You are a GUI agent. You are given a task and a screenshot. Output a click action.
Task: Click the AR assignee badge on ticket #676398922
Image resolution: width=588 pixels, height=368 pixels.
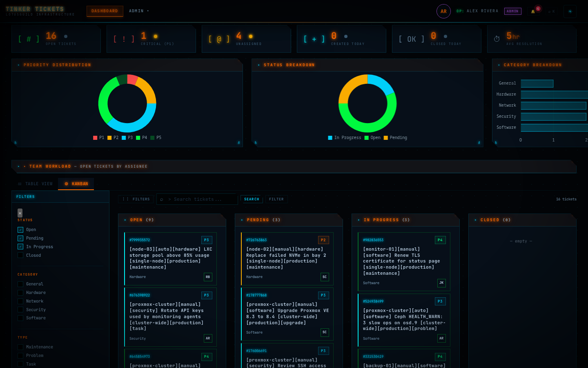[208, 338]
